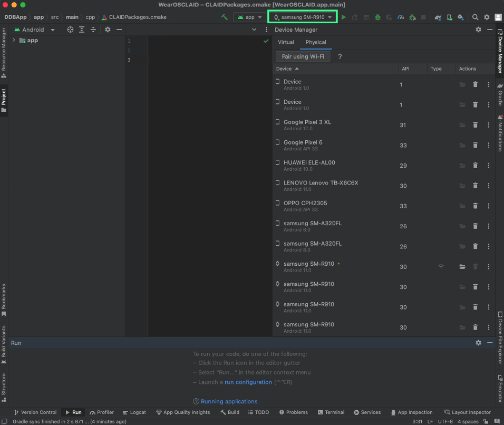Open the editor tab more-options menu
The height and width of the screenshot is (425, 504).
[266, 30]
